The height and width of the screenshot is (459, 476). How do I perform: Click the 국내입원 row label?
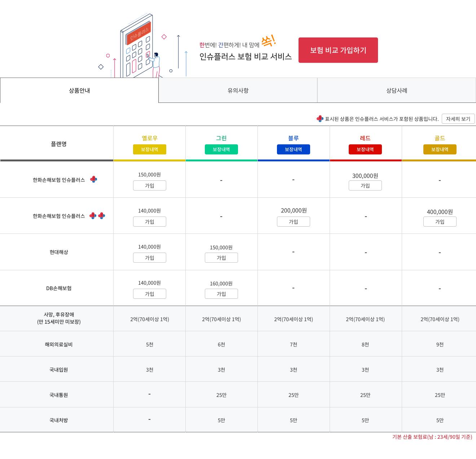point(59,370)
